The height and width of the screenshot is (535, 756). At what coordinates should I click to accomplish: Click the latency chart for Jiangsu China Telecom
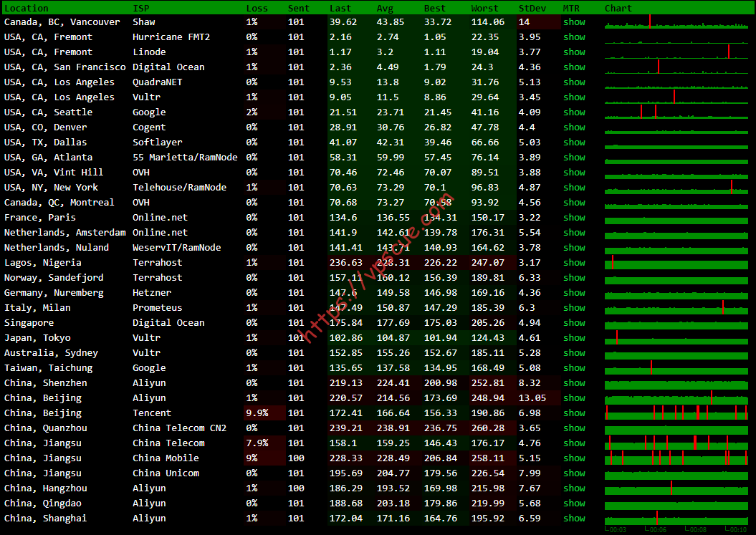tap(676, 443)
